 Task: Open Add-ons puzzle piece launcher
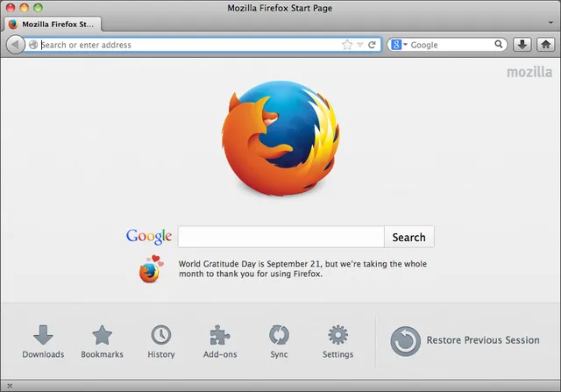(x=220, y=341)
